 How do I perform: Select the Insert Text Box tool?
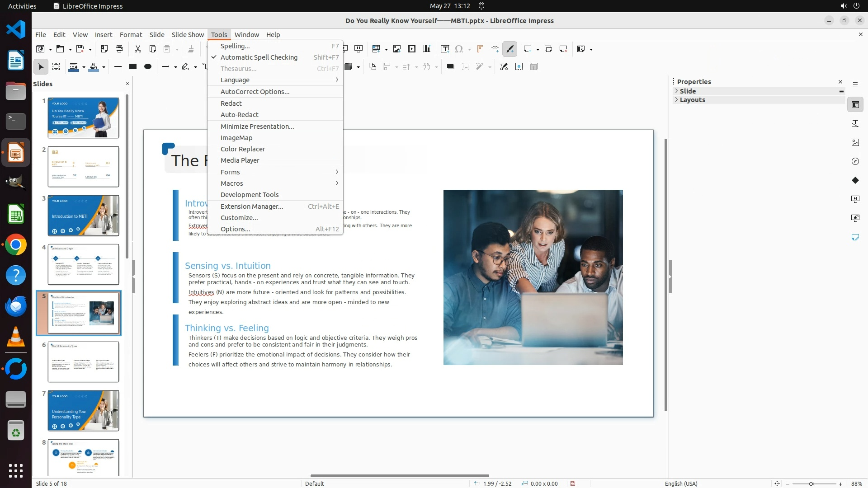[445, 49]
